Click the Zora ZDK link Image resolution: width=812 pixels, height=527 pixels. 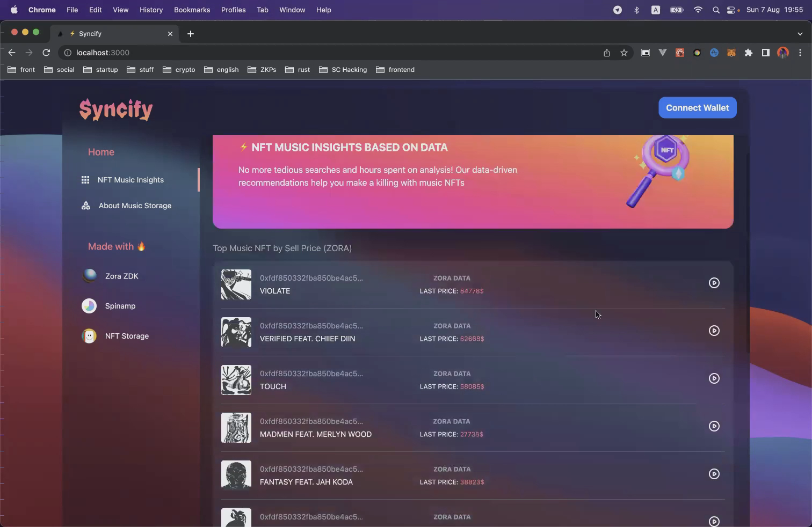click(x=122, y=276)
